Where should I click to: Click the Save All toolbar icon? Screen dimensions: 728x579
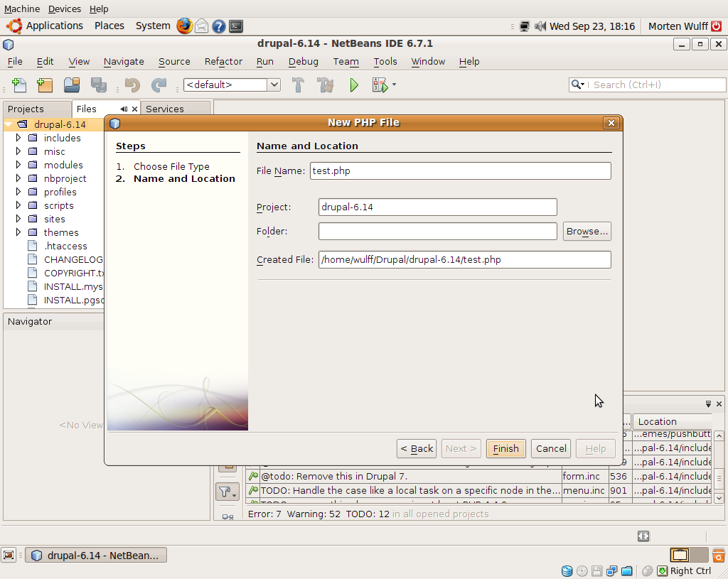98,85
